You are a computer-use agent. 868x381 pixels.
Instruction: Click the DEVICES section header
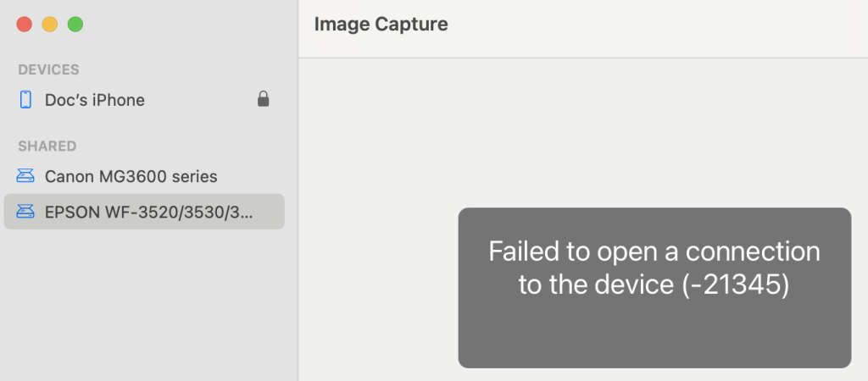click(48, 69)
